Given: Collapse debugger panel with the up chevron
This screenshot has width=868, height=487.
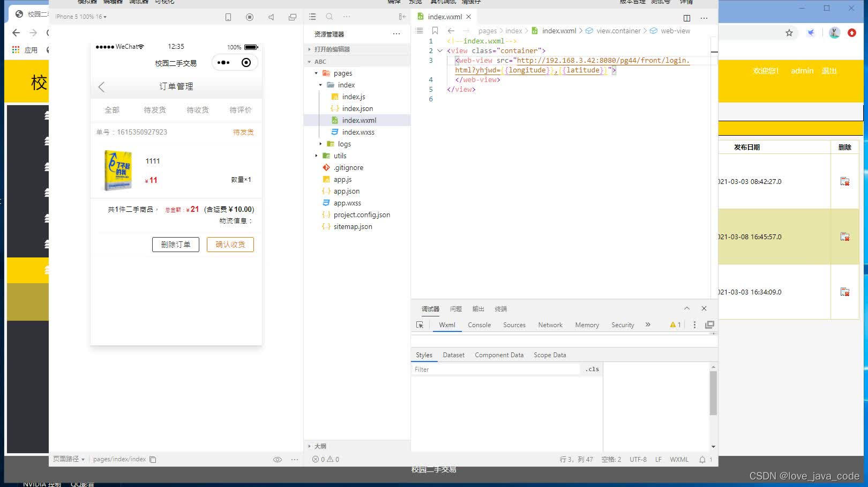Looking at the screenshot, I should tap(687, 308).
